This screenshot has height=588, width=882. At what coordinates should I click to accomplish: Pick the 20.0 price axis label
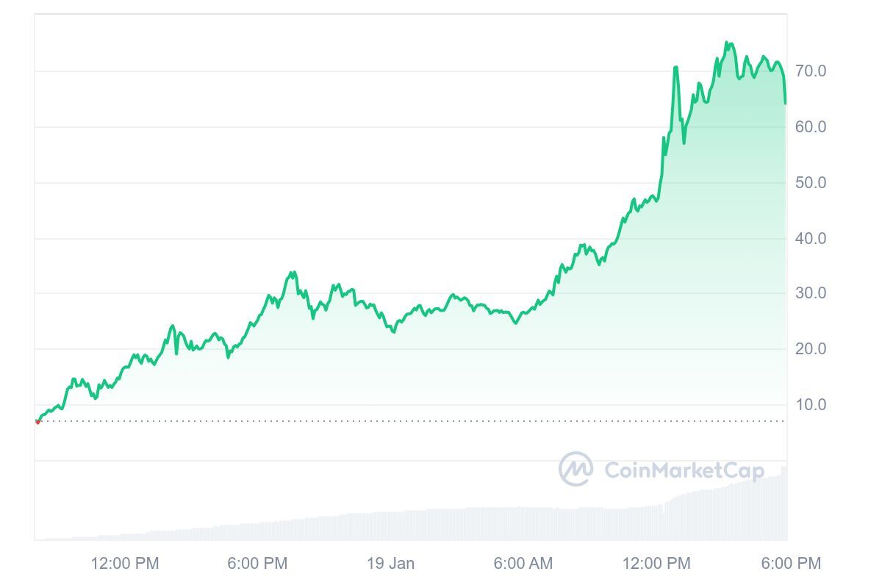coord(811,349)
